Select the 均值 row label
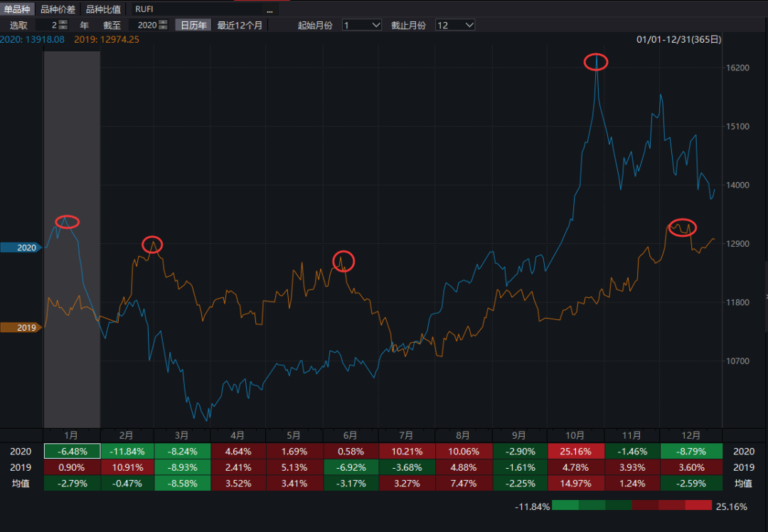The height and width of the screenshot is (532, 768). 22,484
